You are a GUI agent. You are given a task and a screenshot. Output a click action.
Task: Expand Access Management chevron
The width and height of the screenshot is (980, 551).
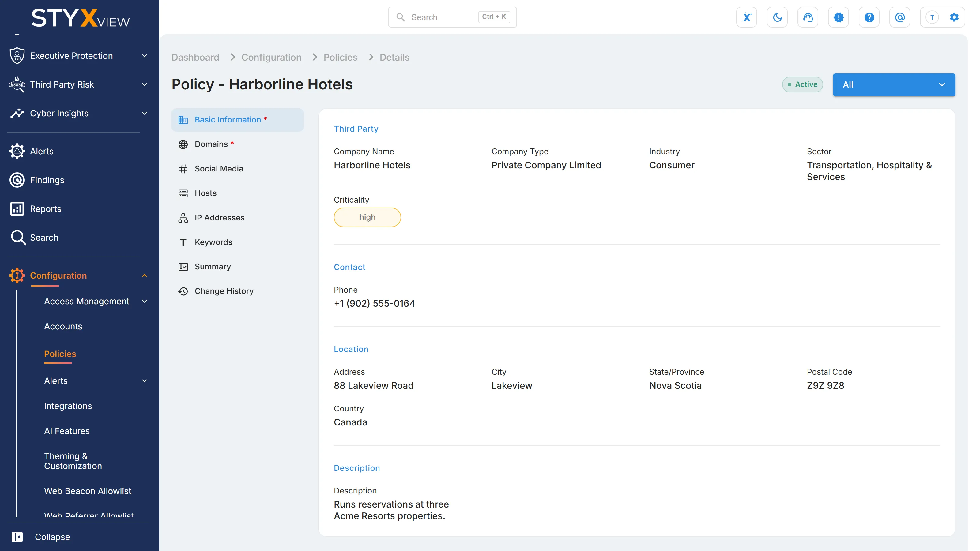click(x=145, y=302)
